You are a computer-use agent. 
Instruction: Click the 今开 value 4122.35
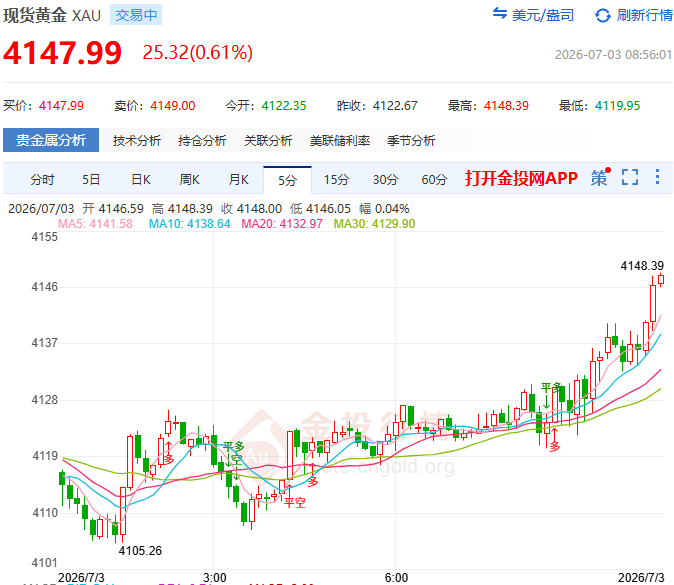click(284, 106)
